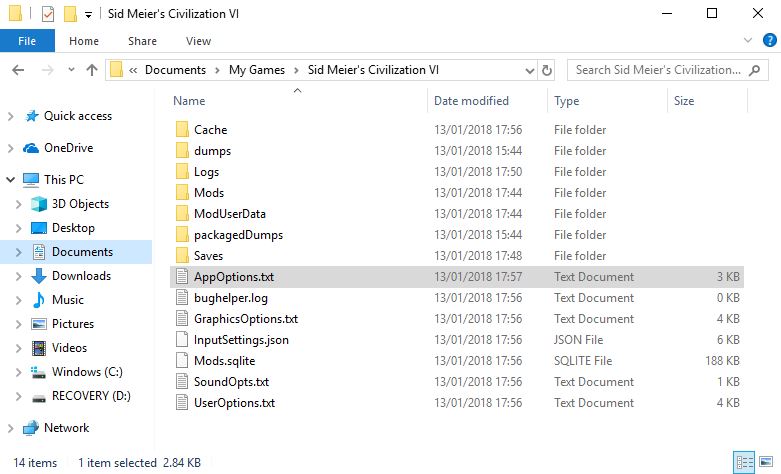Select Desktop in navigation pane
Screen dimensions: 781x474
tap(73, 228)
